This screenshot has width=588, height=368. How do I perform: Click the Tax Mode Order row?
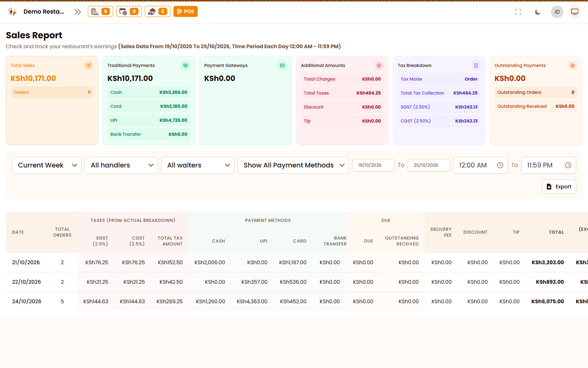click(439, 79)
